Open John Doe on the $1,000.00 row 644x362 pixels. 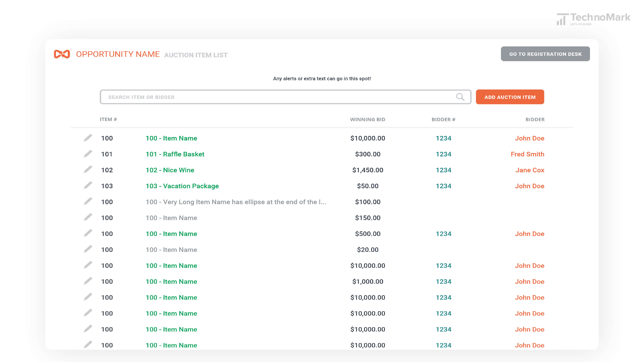click(x=529, y=282)
